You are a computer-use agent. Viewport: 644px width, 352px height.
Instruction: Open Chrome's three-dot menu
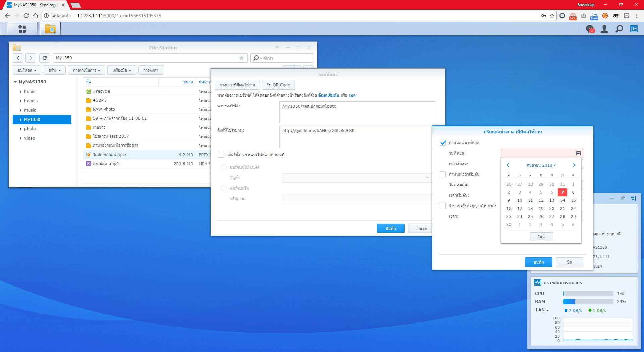pyautogui.click(x=637, y=16)
